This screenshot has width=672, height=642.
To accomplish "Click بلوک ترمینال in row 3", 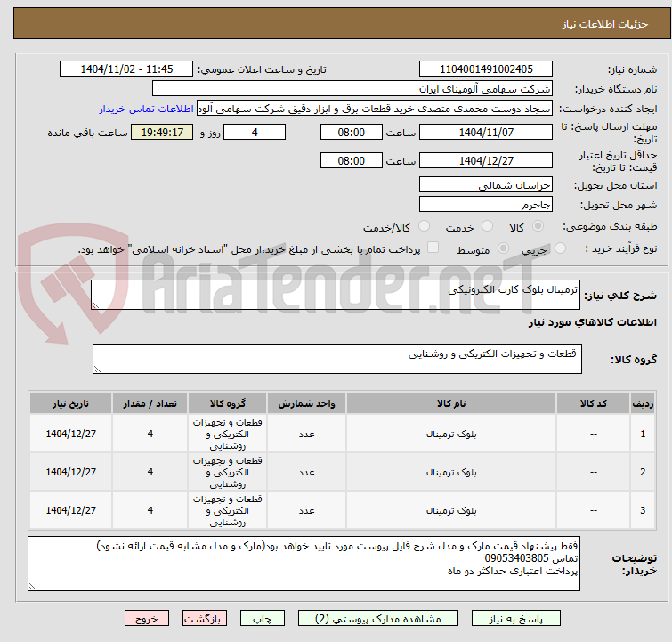I will coord(451,510).
